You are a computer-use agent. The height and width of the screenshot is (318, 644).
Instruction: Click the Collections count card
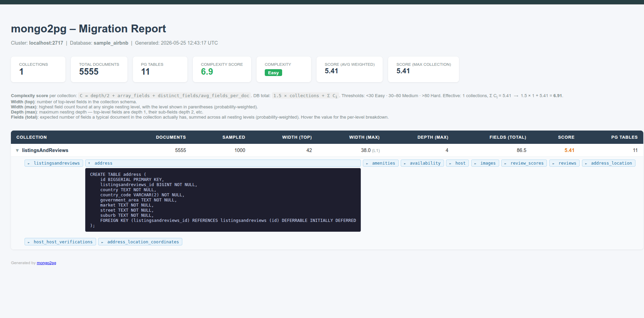click(38, 69)
